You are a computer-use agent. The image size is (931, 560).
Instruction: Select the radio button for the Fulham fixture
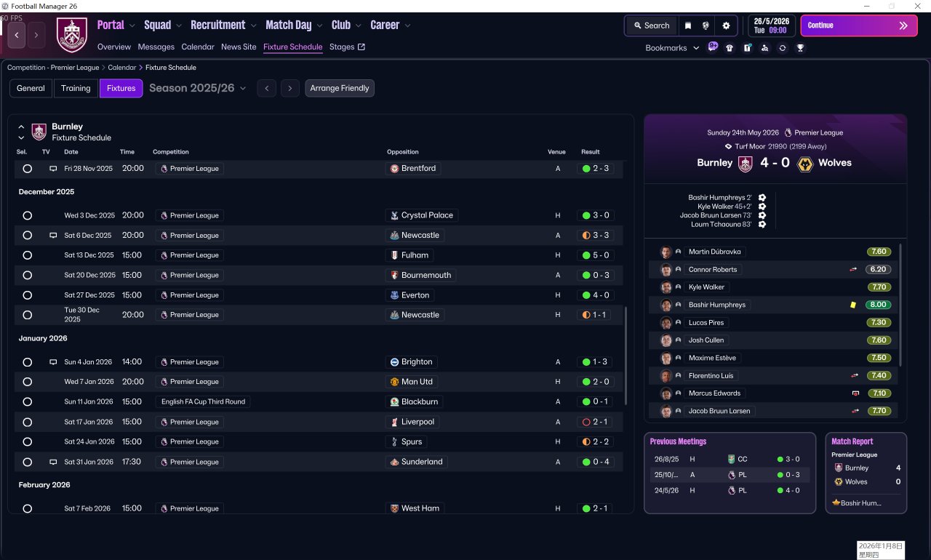tap(28, 256)
